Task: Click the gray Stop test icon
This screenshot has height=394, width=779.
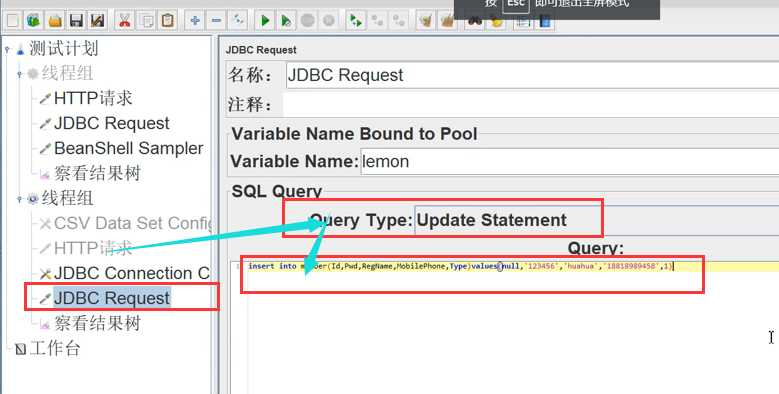Action: click(x=308, y=20)
